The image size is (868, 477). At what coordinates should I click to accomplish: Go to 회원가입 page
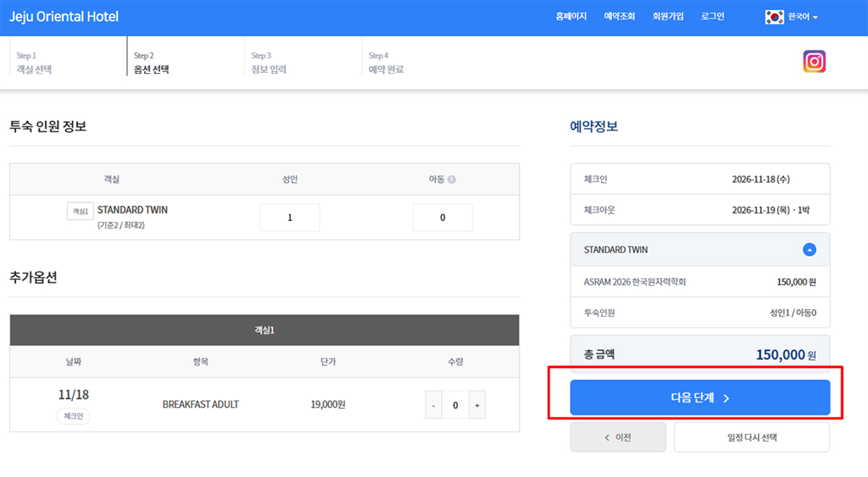[668, 17]
